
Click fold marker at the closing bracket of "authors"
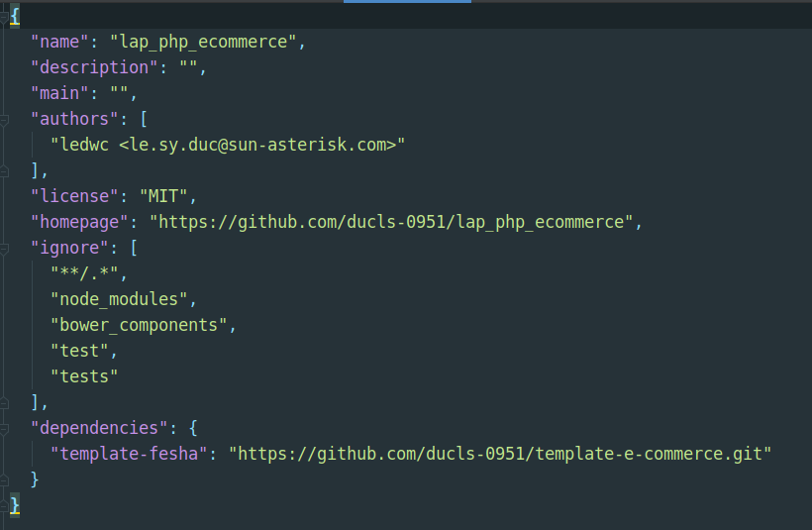point(5,170)
